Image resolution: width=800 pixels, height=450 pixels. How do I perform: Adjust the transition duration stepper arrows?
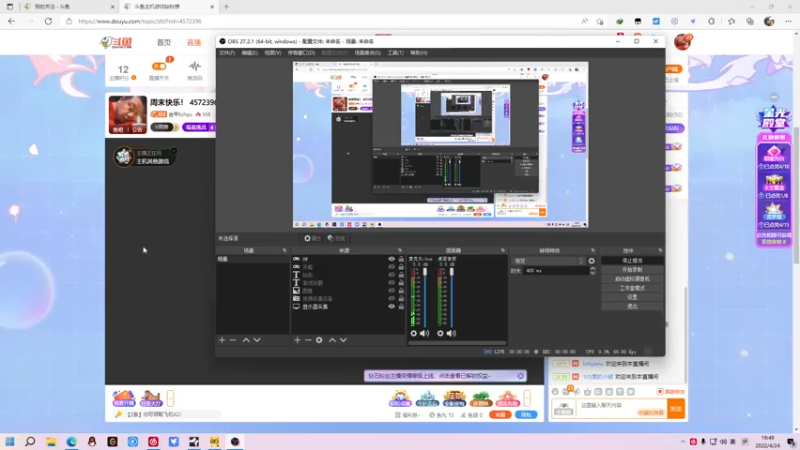pos(592,271)
